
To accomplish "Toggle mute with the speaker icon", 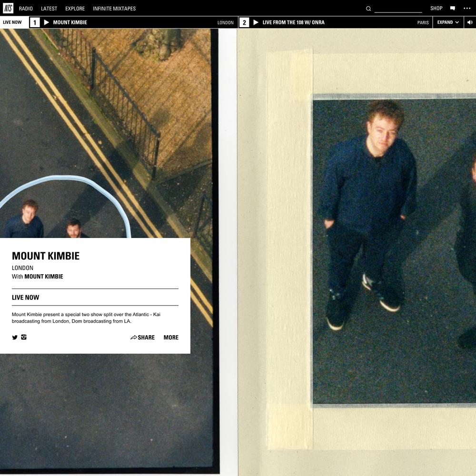I will point(470,22).
